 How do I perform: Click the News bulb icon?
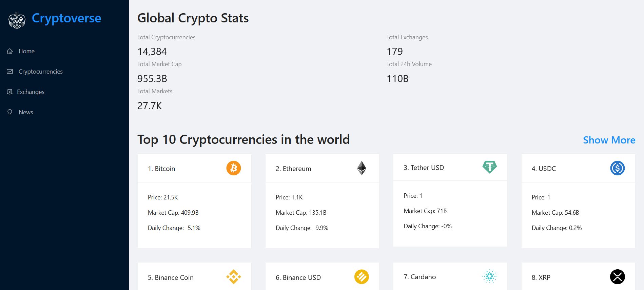[10, 112]
